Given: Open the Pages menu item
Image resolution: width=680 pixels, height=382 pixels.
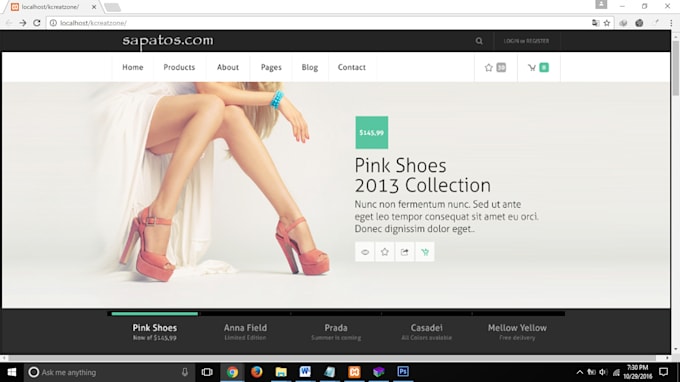Looking at the screenshot, I should 271,67.
